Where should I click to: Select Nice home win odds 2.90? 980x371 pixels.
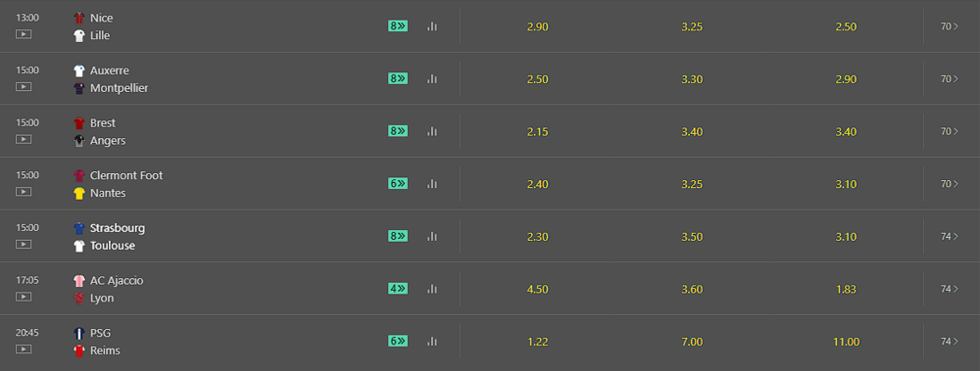537,26
